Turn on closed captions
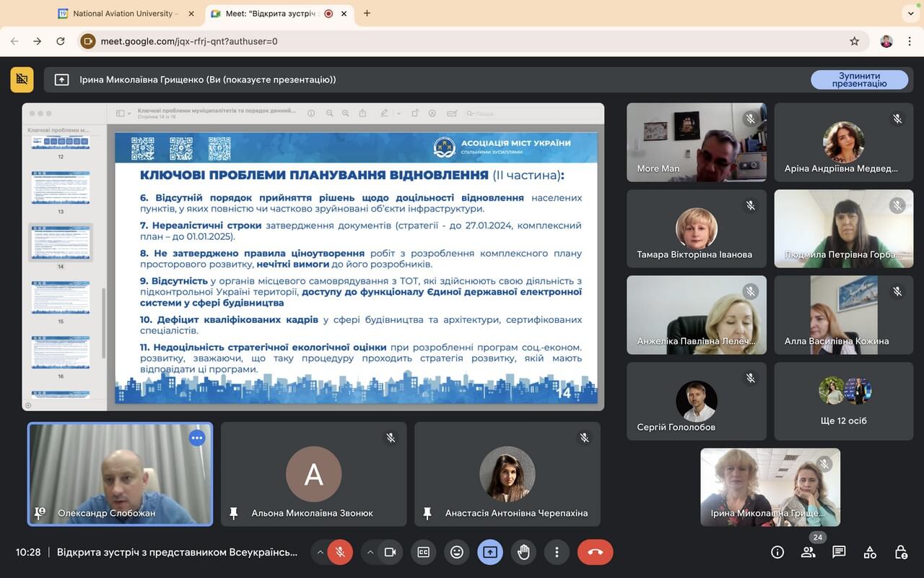The height and width of the screenshot is (578, 924). (423, 552)
